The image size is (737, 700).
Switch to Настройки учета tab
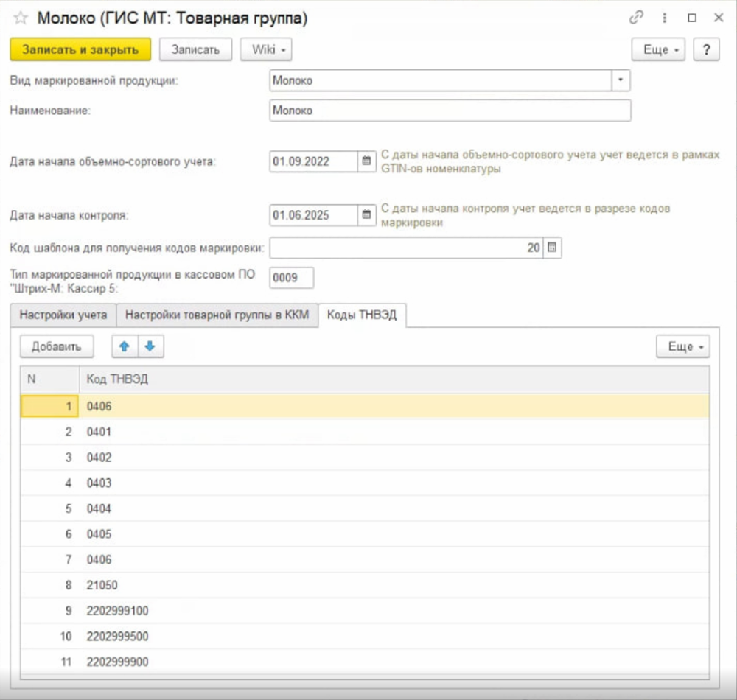[x=63, y=315]
